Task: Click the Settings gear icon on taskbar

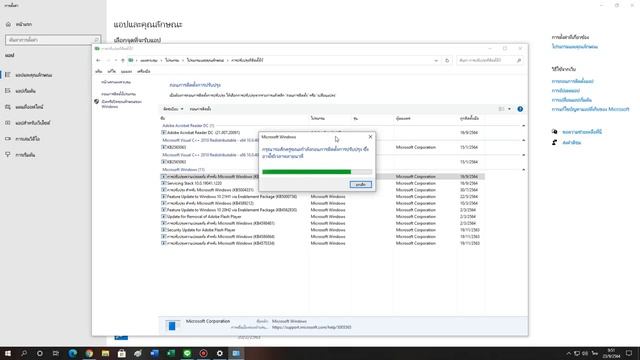Action: (220, 353)
